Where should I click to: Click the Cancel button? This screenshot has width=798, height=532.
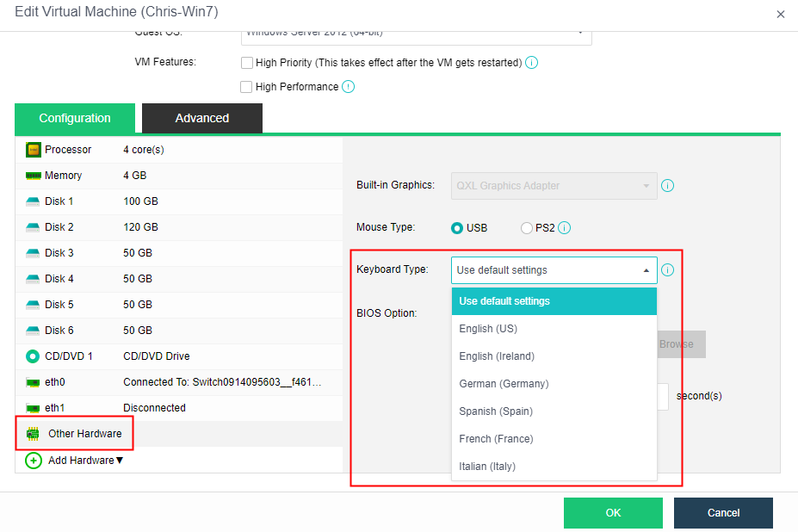coord(723,512)
